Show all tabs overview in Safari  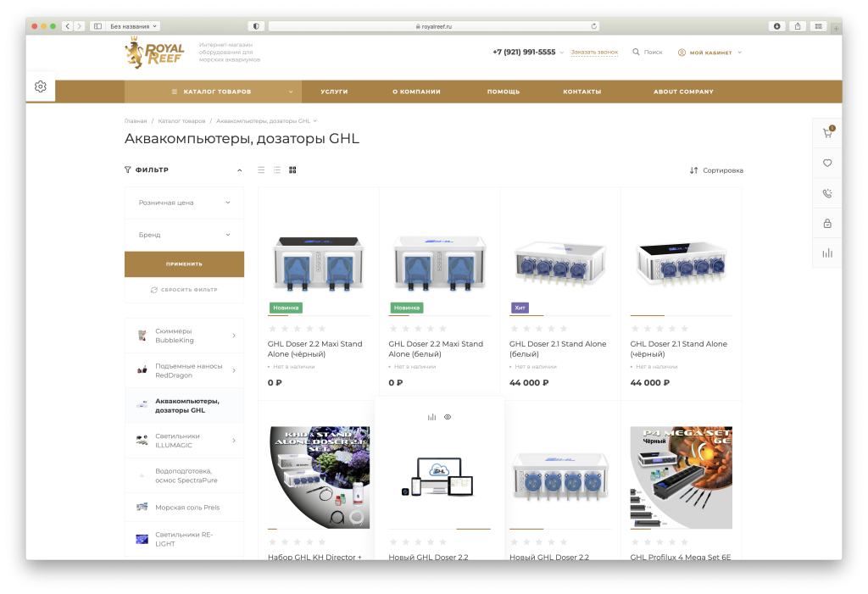(x=818, y=26)
